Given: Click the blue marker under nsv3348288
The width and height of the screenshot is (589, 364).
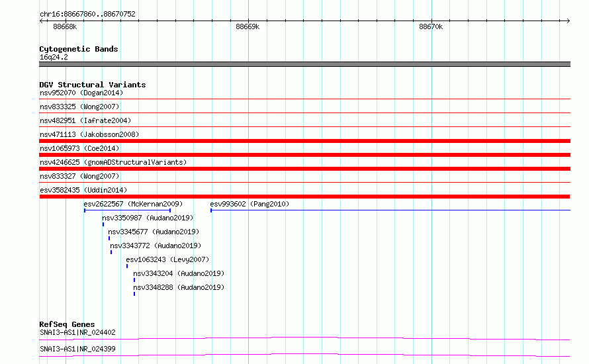Looking at the screenshot, I should point(134,294).
